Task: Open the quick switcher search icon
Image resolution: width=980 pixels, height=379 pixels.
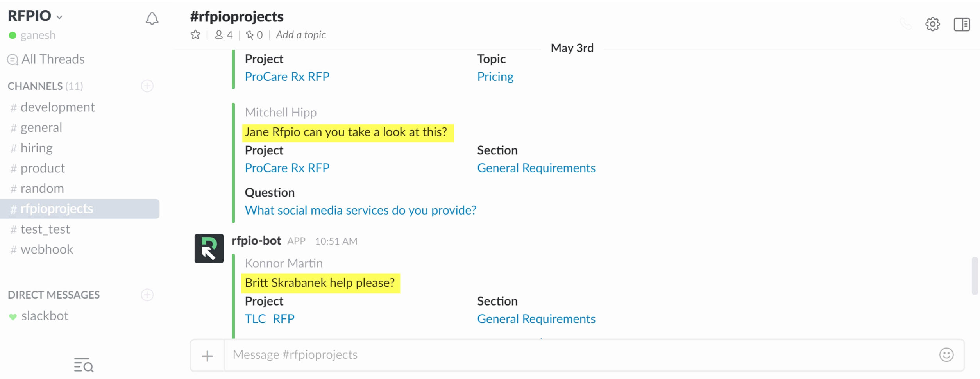Action: click(x=84, y=365)
